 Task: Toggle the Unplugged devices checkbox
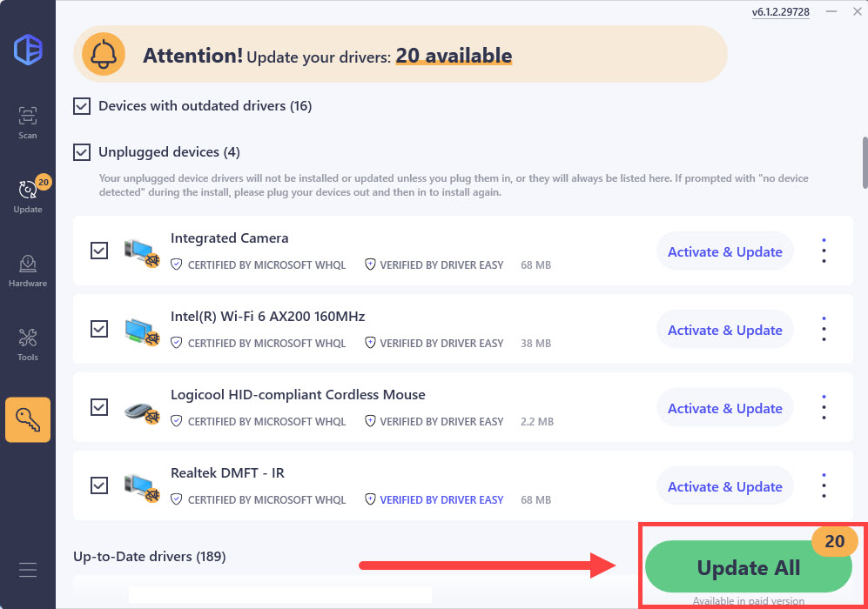tap(82, 151)
